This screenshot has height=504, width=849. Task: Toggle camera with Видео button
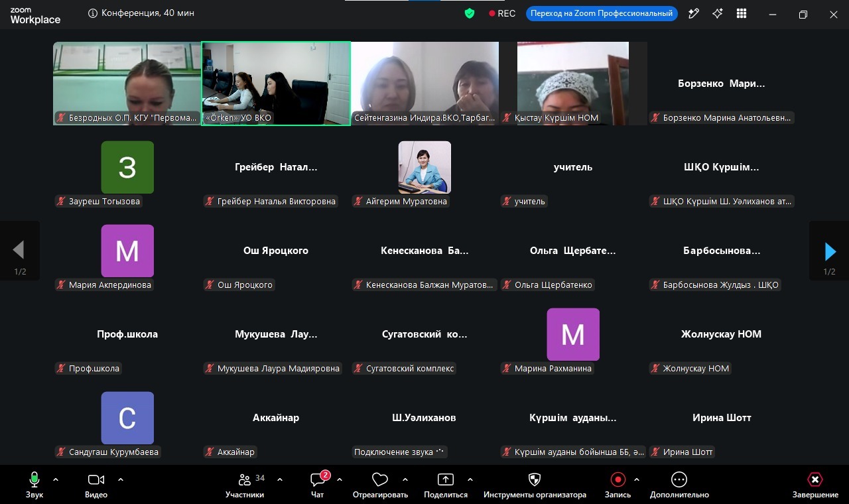(x=96, y=485)
